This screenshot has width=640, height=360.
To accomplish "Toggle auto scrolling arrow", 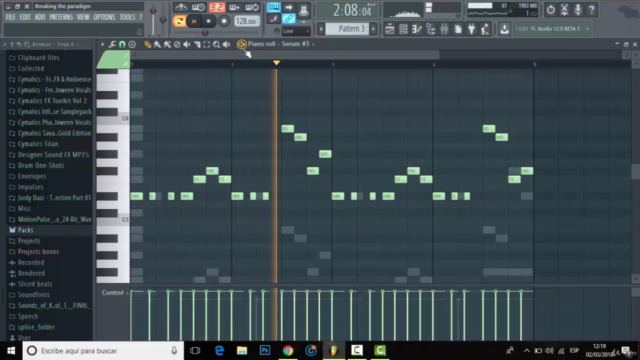I will [x=289, y=7].
